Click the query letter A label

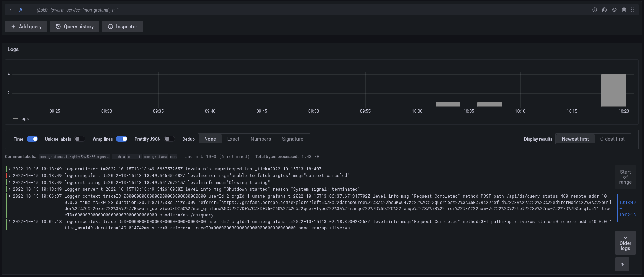pos(21,10)
